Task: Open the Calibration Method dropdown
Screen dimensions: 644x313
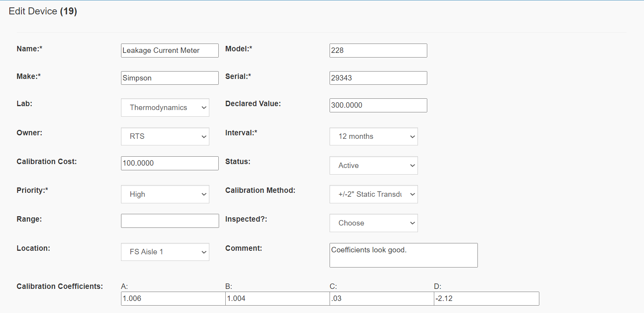Action: (373, 194)
